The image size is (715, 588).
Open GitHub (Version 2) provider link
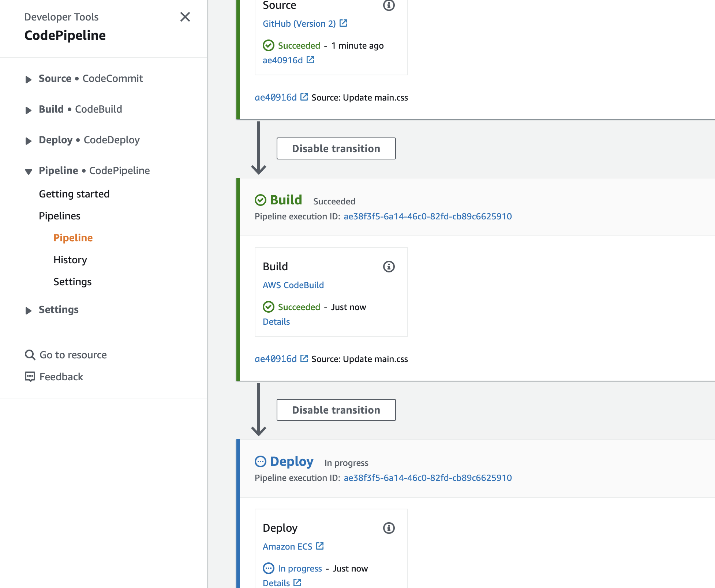[299, 23]
